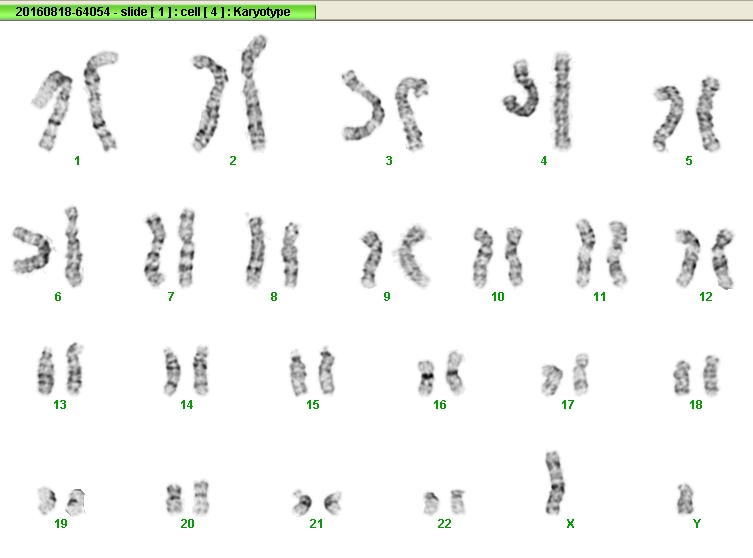Select the chromosome 15 pair
The width and height of the screenshot is (753, 558).
312,371
